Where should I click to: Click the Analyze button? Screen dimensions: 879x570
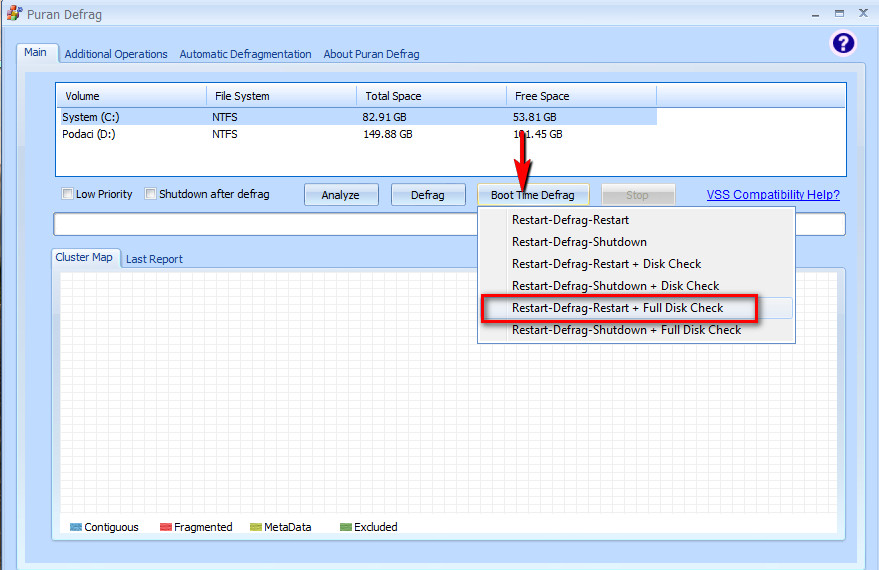pos(341,194)
